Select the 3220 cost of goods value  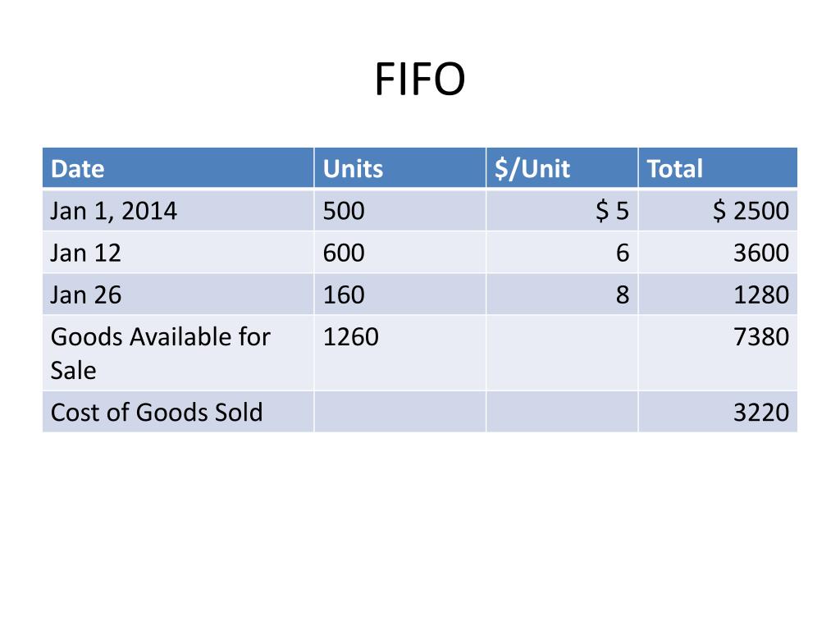pos(761,412)
